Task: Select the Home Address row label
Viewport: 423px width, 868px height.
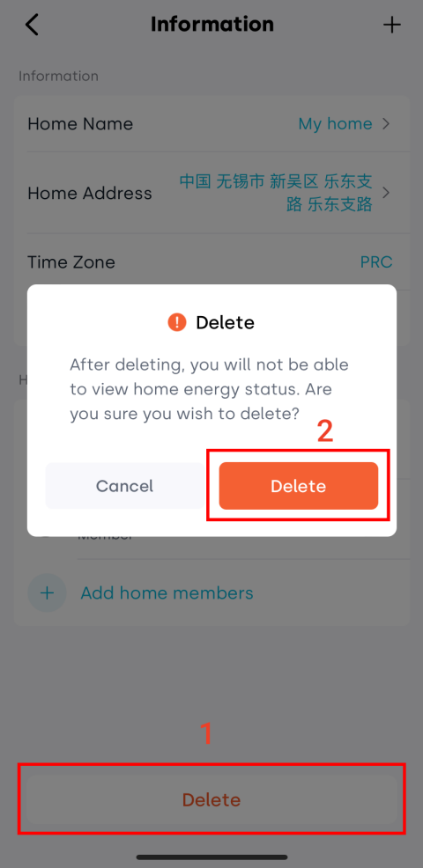Action: click(x=90, y=193)
